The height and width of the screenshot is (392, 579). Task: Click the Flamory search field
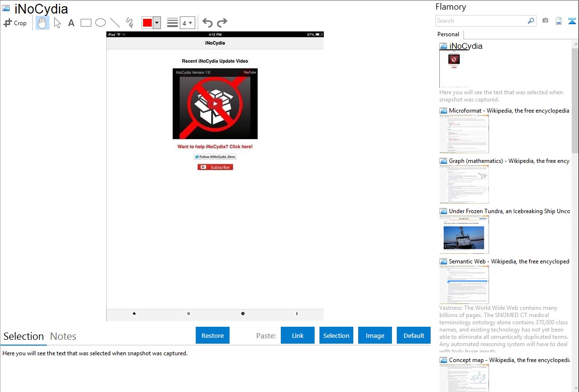coord(481,21)
